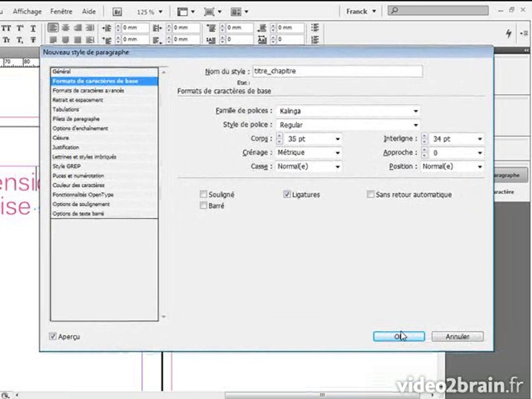
Task: Click the Interligne value stepper arrows
Action: 424,139
